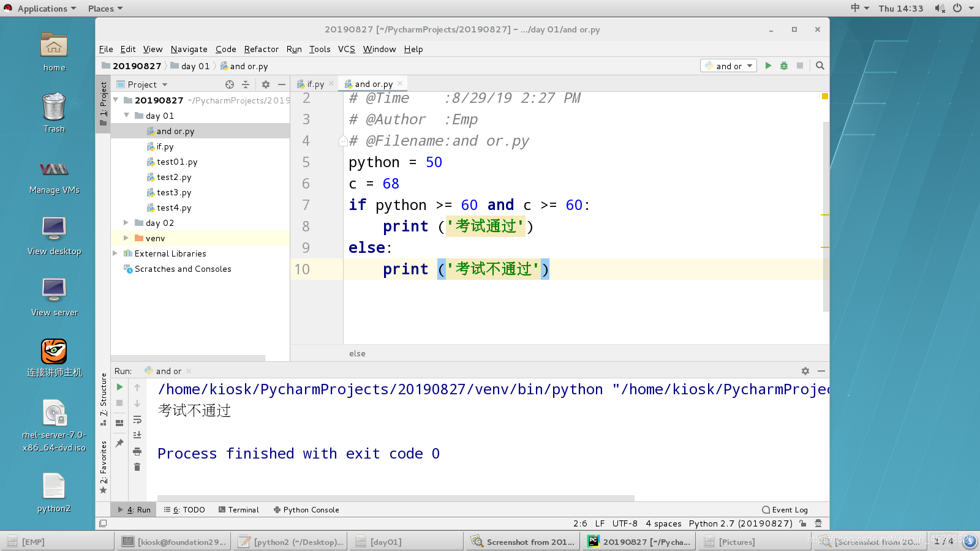980x551 pixels.
Task: Click '4 spaces' indent setting
Action: [x=663, y=523]
